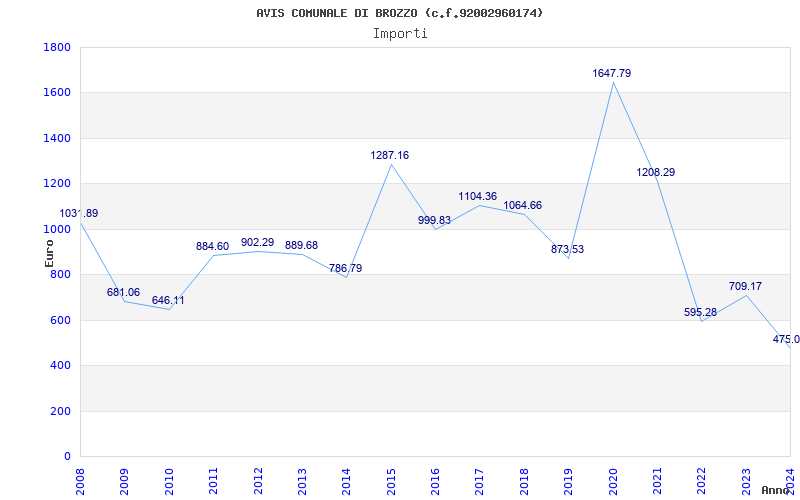The height and width of the screenshot is (500, 800).
Task: Click the 2013 x-axis year label
Action: pos(302,481)
